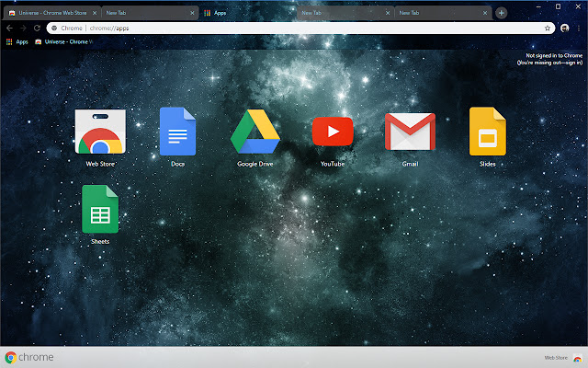
Task: Click the Apps bookmark bar shortcut
Action: (x=17, y=41)
